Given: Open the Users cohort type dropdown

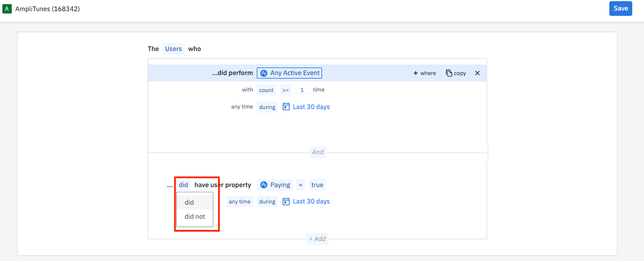Looking at the screenshot, I should [173, 49].
